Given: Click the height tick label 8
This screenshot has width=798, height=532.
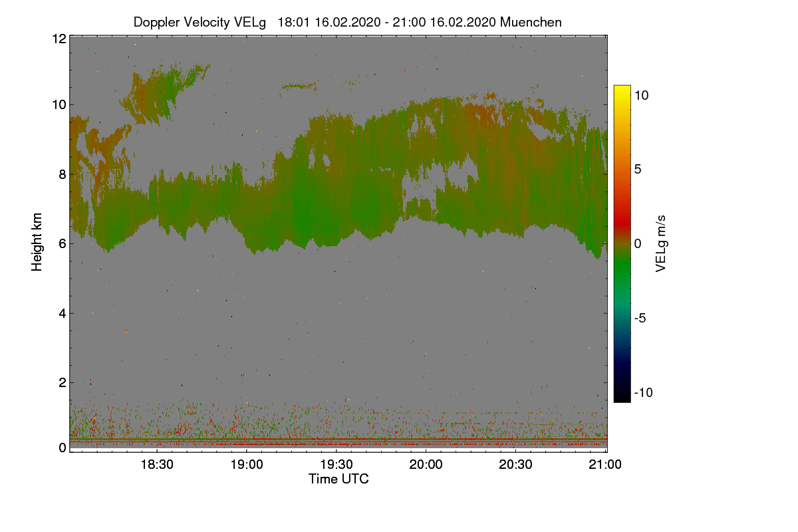Looking at the screenshot, I should (63, 174).
